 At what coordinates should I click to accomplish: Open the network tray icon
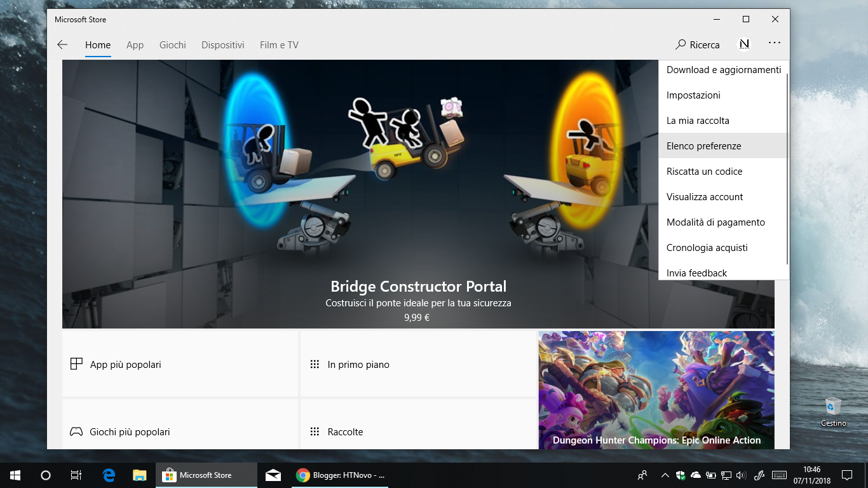click(726, 475)
